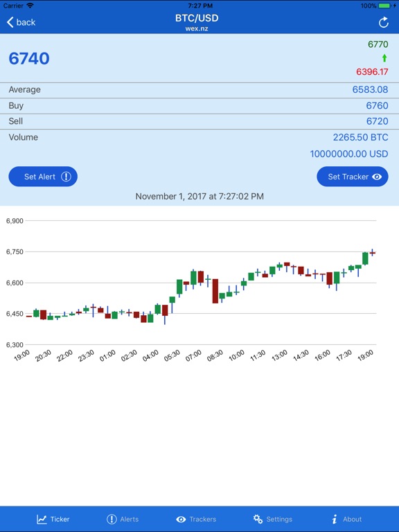The width and height of the screenshot is (399, 532).
Task: Click the green price-up arrow indicator
Action: point(384,58)
